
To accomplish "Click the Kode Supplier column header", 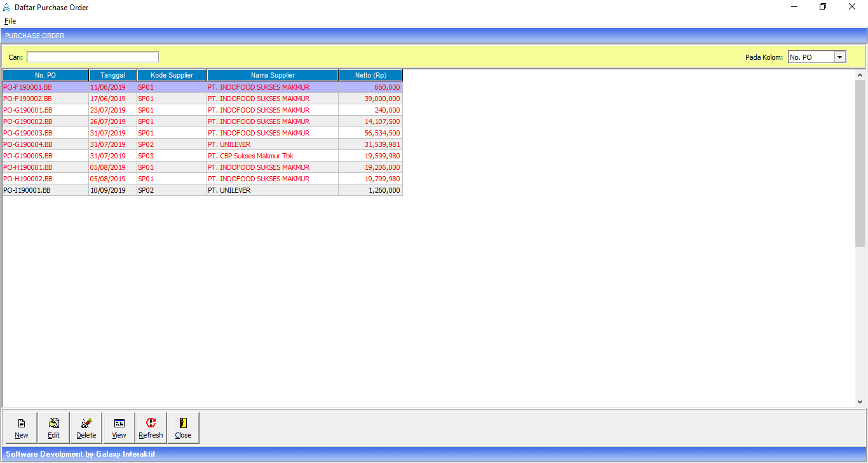I will 172,75.
